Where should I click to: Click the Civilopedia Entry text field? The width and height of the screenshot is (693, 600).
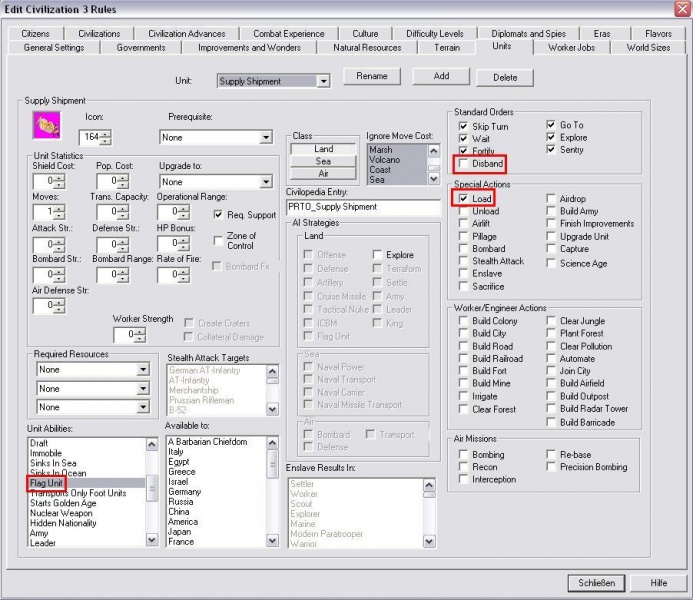[363, 207]
